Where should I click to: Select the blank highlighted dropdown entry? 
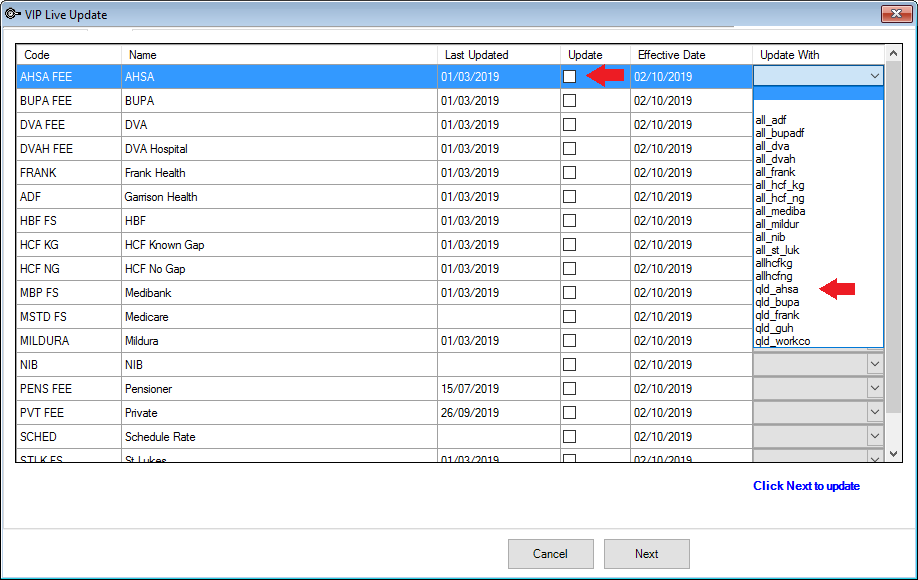pyautogui.click(x=818, y=94)
